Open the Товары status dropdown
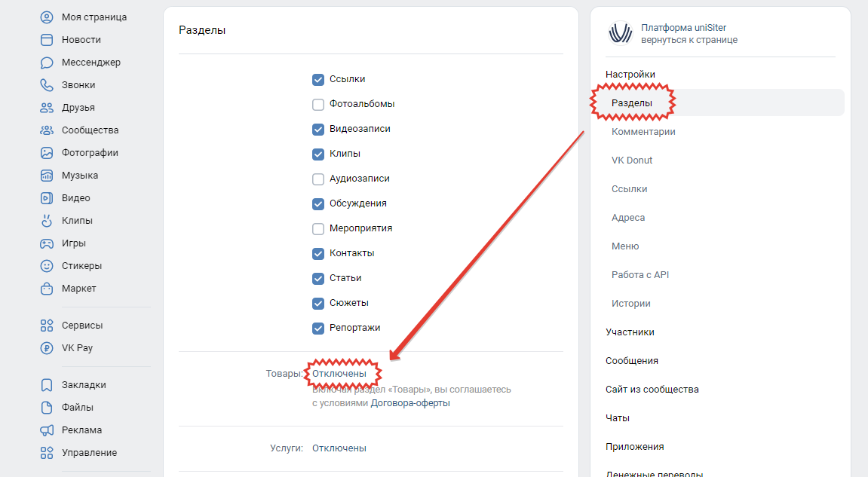The height and width of the screenshot is (477, 868). tap(339, 373)
